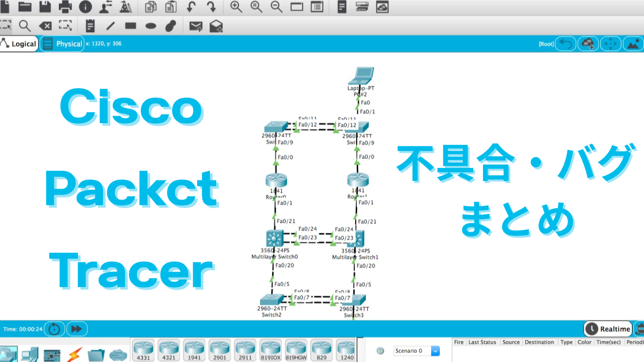Reset zoom with the R magnifier

click(257, 7)
